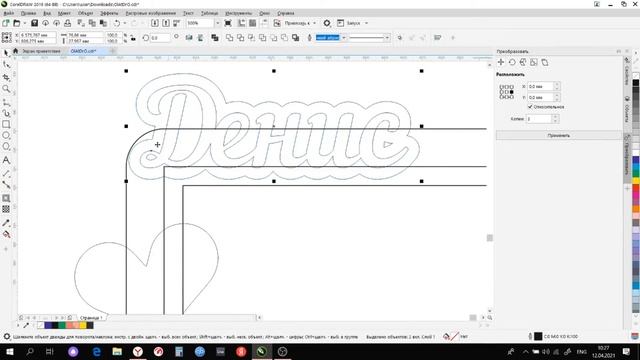640x360 pixels.
Task: Select the Color Eyedropper tool
Action: click(x=6, y=223)
